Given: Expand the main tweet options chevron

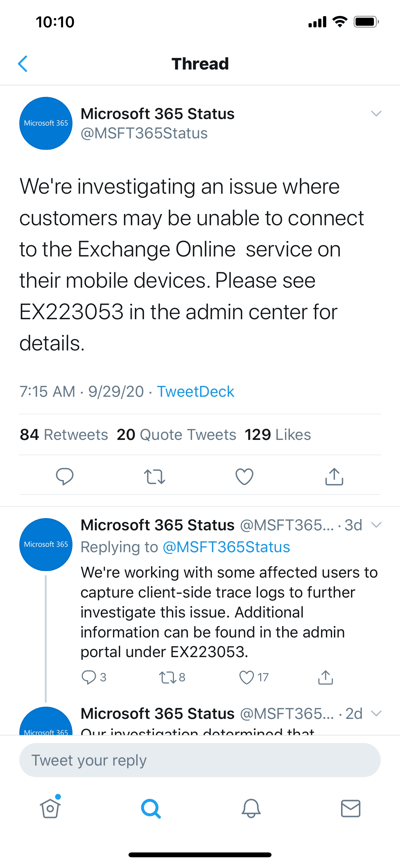Looking at the screenshot, I should [376, 114].
